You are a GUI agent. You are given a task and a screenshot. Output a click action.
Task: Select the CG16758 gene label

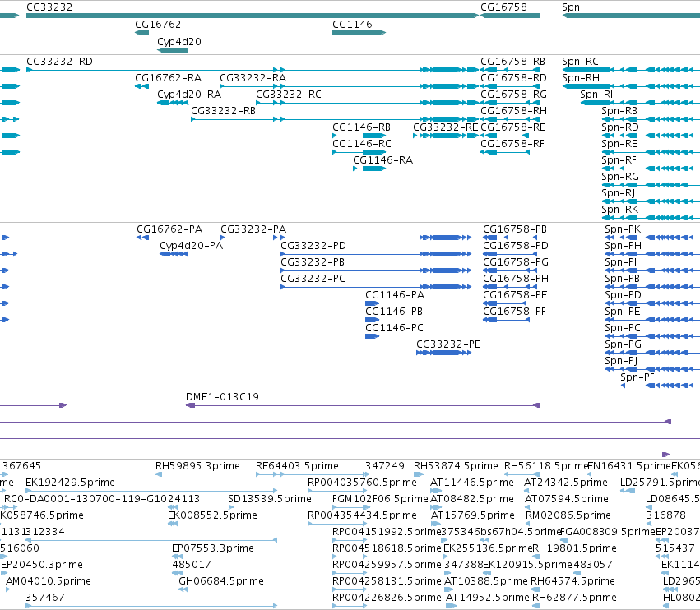pos(503,7)
